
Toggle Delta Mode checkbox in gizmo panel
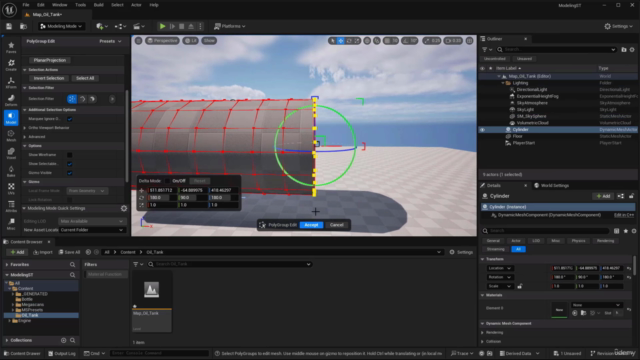(x=167, y=181)
